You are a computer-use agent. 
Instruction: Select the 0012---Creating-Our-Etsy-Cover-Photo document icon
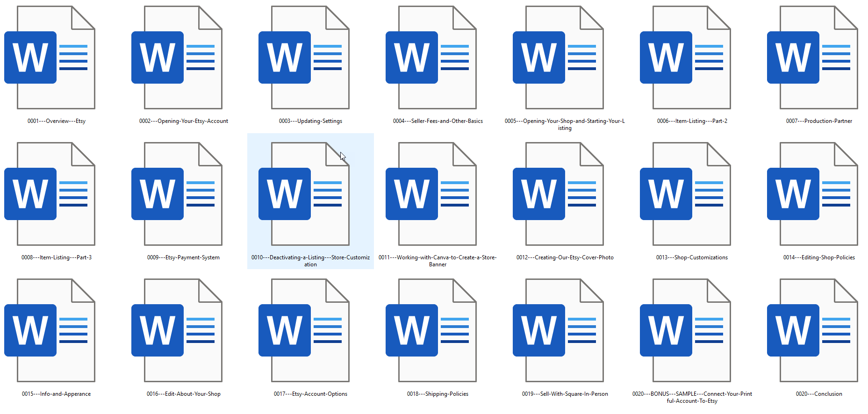[x=558, y=194]
